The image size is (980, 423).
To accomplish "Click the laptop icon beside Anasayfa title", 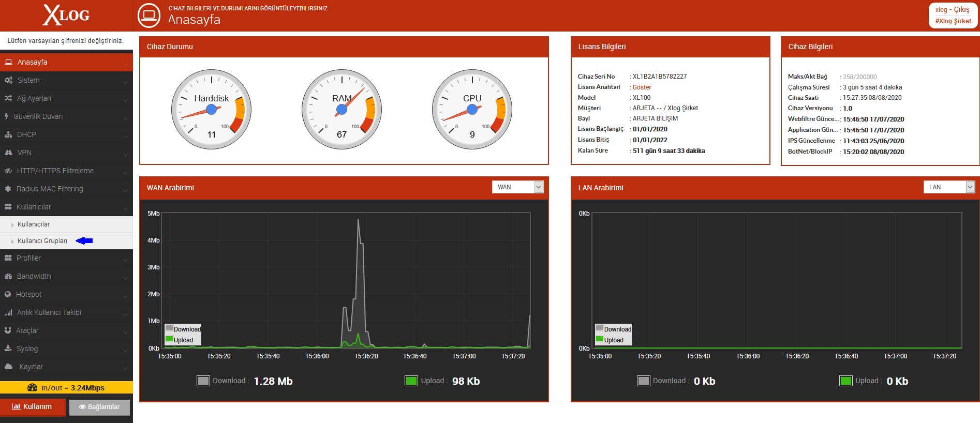I will click(149, 15).
